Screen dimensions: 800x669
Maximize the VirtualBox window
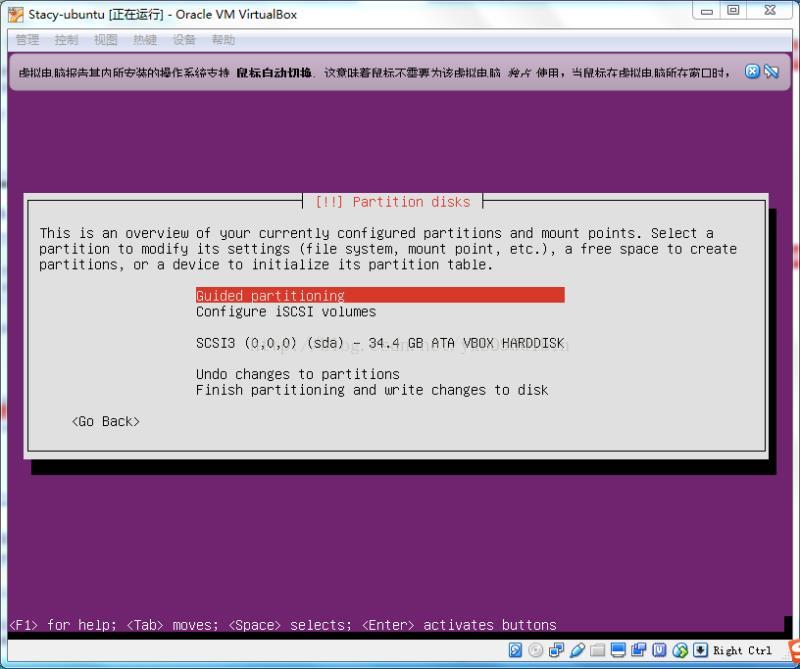[733, 11]
